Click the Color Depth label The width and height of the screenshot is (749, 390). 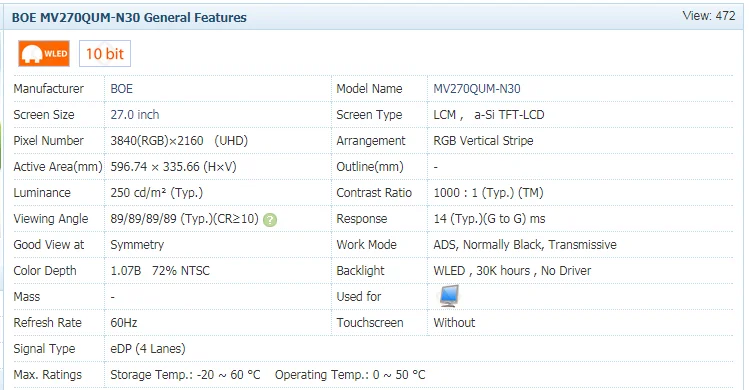click(45, 271)
